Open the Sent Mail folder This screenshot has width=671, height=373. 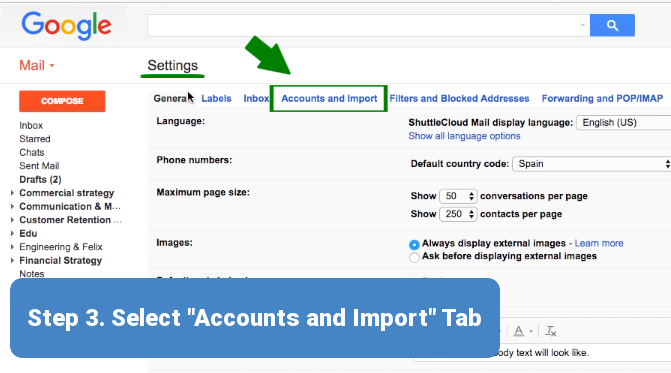(x=39, y=166)
